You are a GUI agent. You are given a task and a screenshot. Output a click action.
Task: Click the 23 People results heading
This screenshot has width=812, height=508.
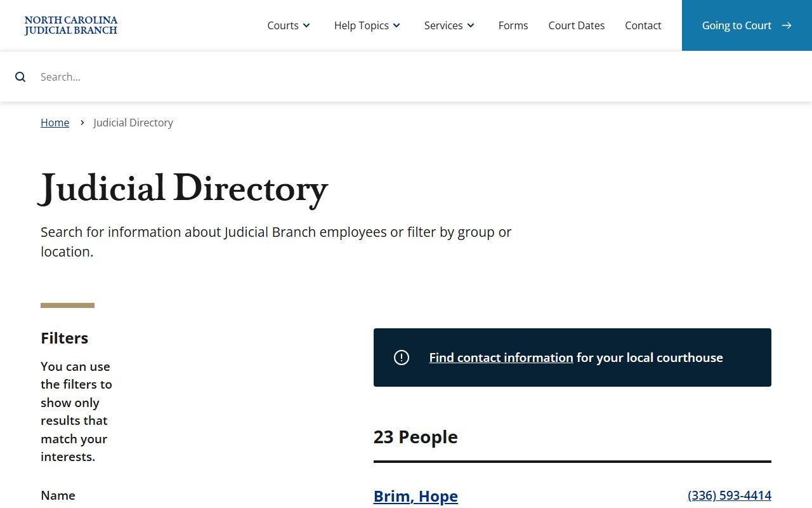tap(416, 437)
